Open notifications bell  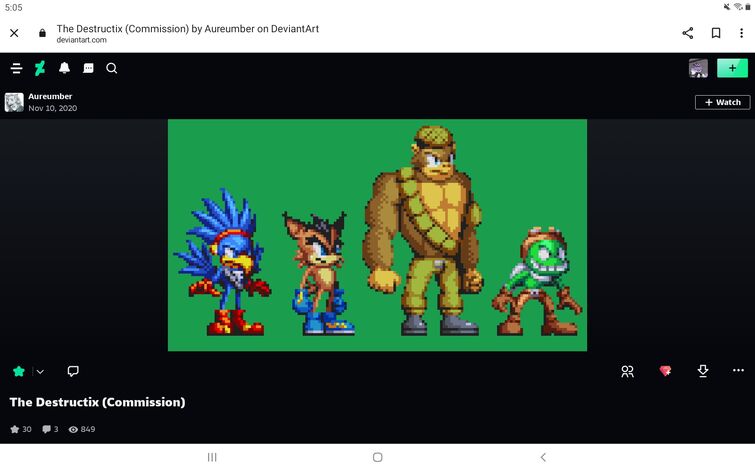tap(65, 68)
